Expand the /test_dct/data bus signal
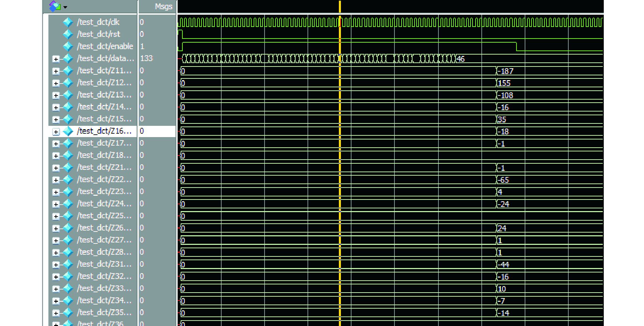Image resolution: width=644 pixels, height=326 pixels. tap(56, 59)
